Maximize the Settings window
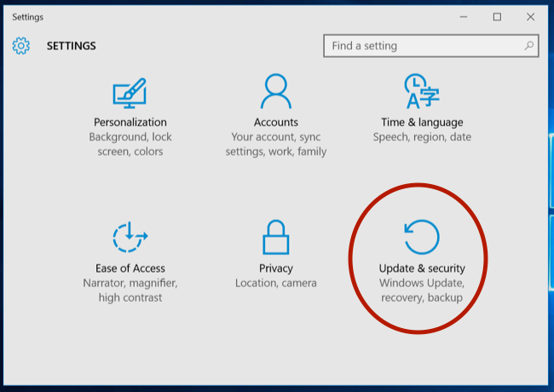This screenshot has height=392, width=554. pyautogui.click(x=497, y=16)
